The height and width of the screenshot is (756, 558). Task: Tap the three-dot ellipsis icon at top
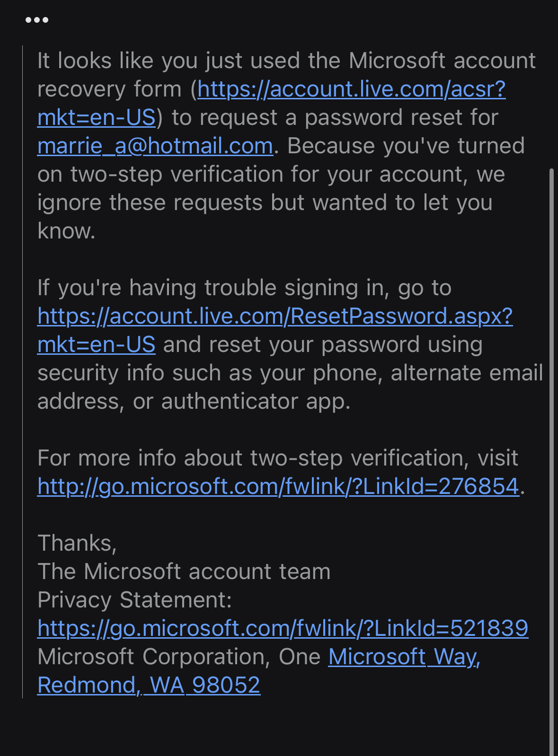pyautogui.click(x=37, y=20)
